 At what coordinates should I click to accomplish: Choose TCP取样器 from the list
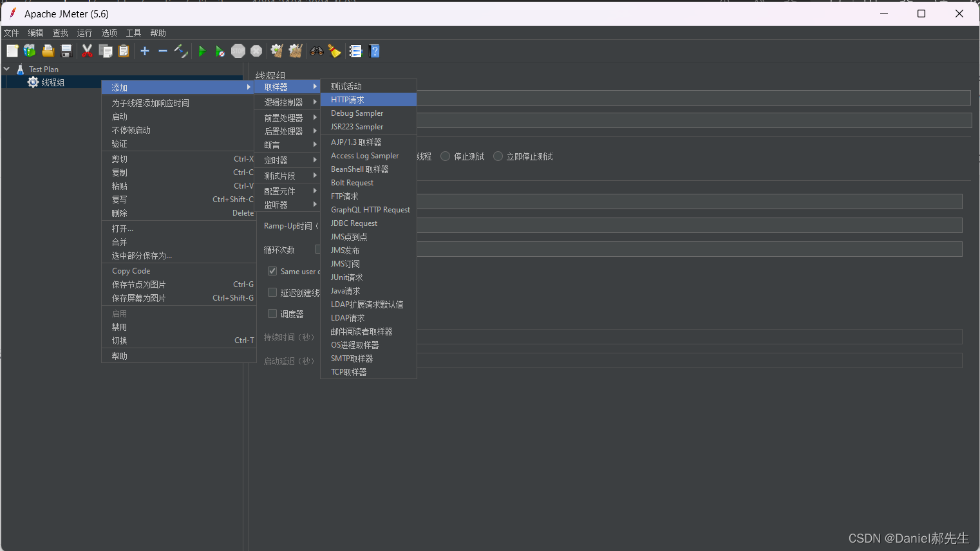click(369, 372)
